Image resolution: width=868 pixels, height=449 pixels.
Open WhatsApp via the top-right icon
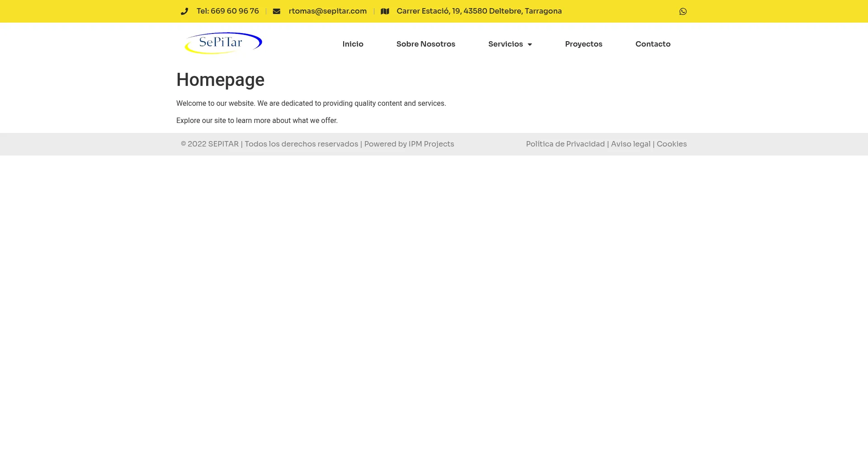click(683, 11)
